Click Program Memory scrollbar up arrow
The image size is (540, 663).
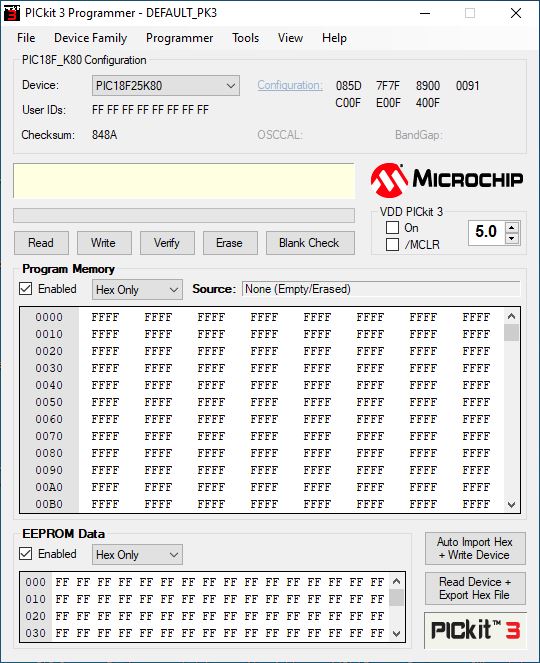pos(511,316)
